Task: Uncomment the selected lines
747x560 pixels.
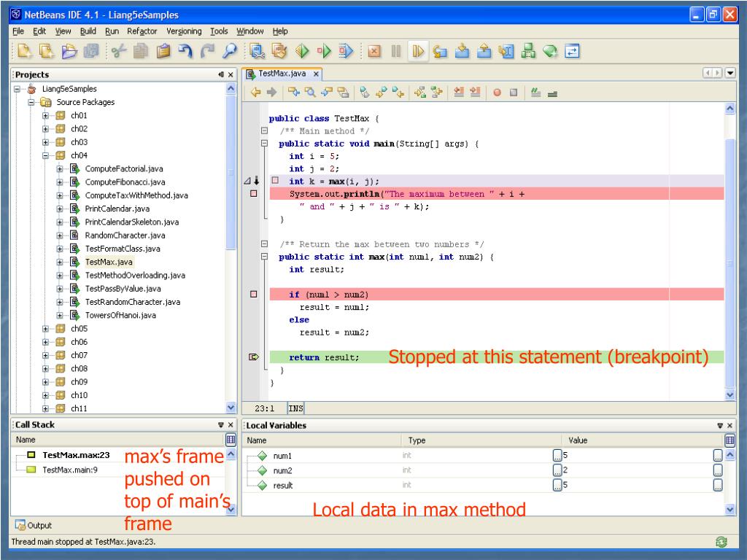Action: point(552,93)
